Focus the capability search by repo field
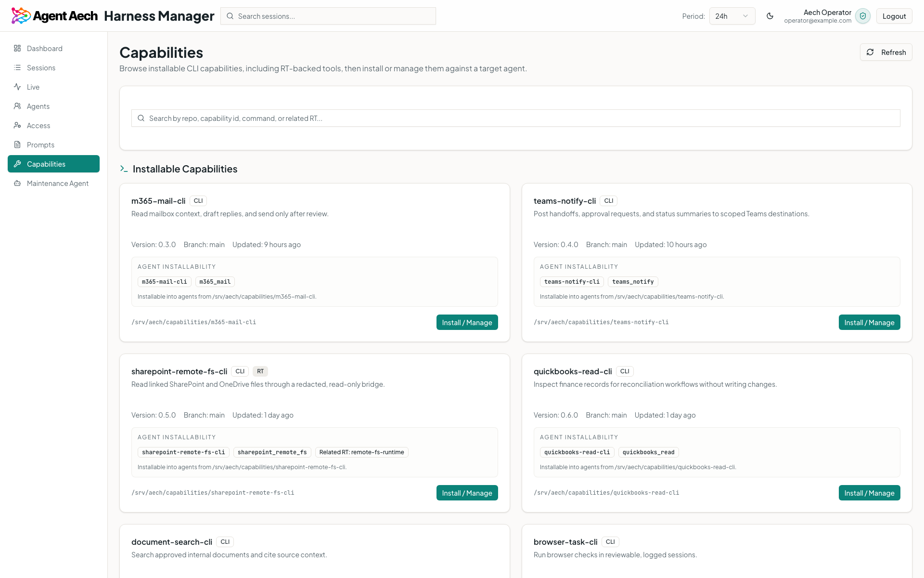 click(x=516, y=118)
